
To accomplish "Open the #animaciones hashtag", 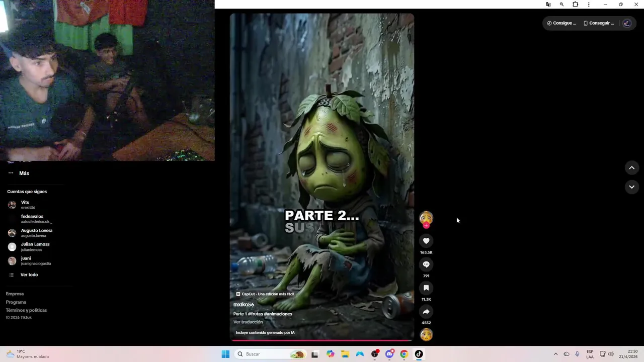I will 278,314.
